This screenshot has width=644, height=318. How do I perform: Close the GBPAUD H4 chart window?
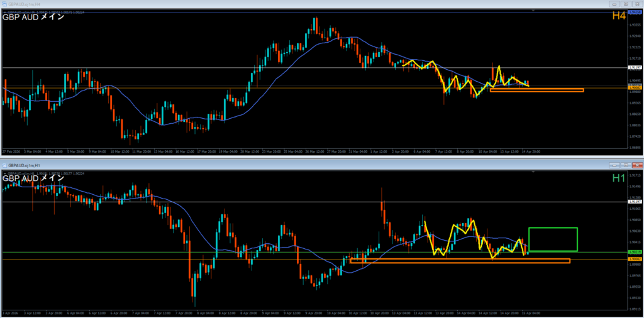tap(637, 4)
